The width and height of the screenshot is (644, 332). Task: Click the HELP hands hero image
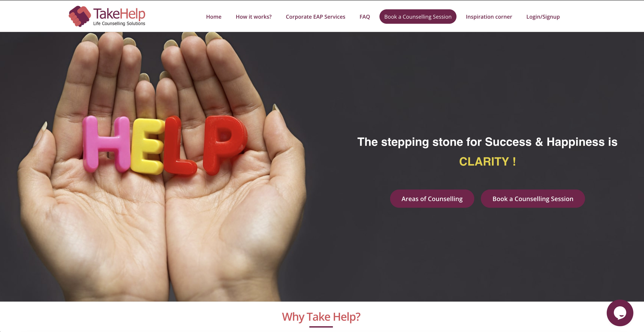pyautogui.click(x=160, y=166)
